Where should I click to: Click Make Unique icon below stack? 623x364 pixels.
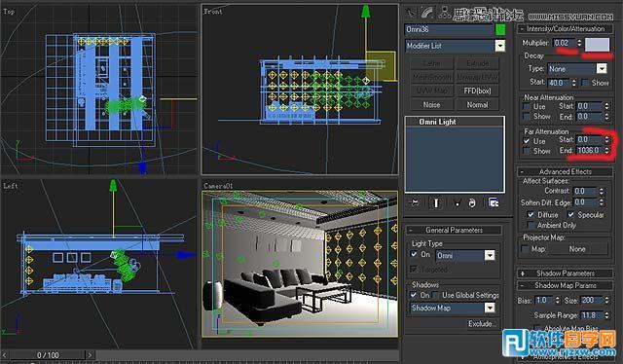click(457, 203)
